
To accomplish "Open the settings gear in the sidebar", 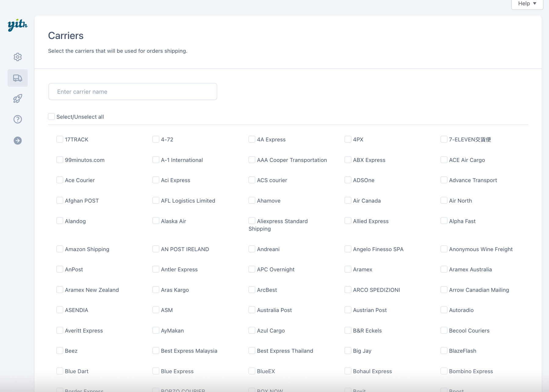I will coord(18,57).
